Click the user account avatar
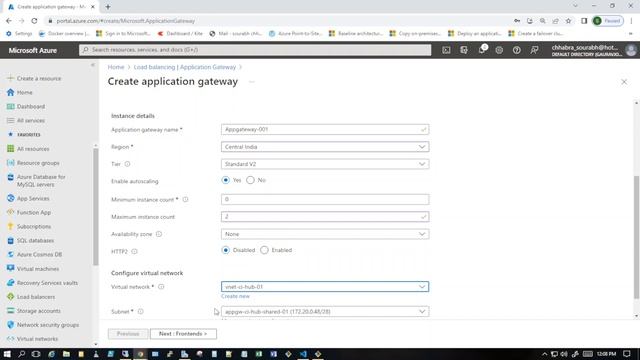640x360 pixels. [631, 50]
